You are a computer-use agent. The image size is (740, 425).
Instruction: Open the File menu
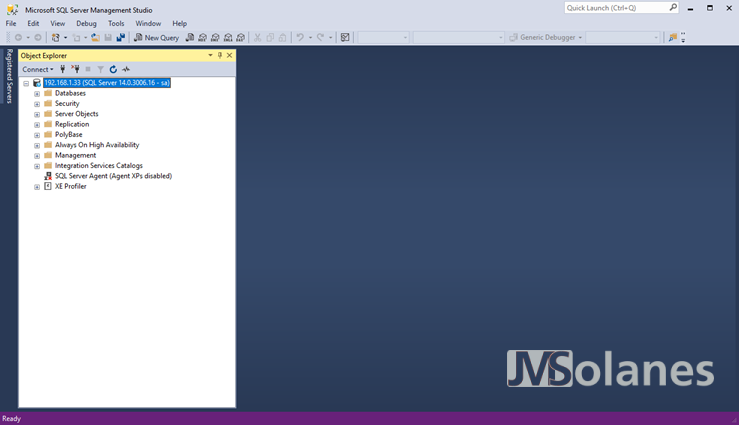[x=11, y=23]
